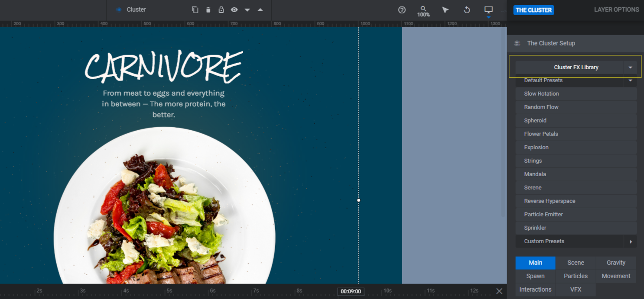Screen dimensions: 644x299
Task: Switch to the Layer Options tab
Action: tap(616, 10)
